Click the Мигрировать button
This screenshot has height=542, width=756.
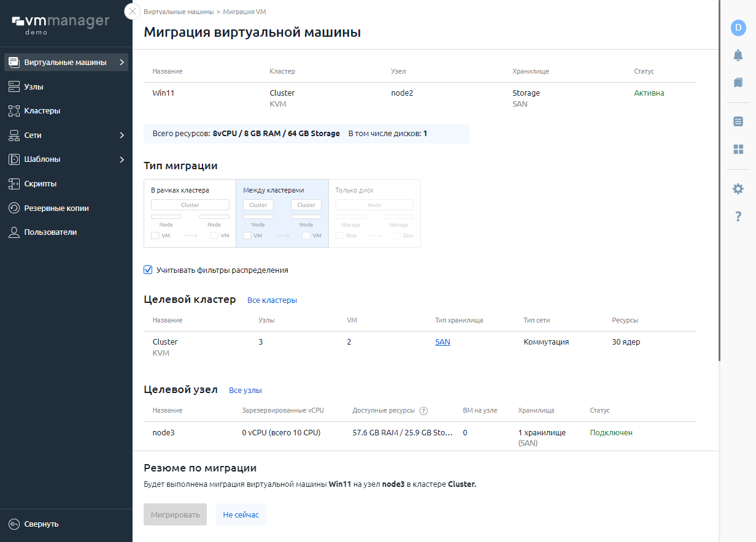tap(175, 514)
